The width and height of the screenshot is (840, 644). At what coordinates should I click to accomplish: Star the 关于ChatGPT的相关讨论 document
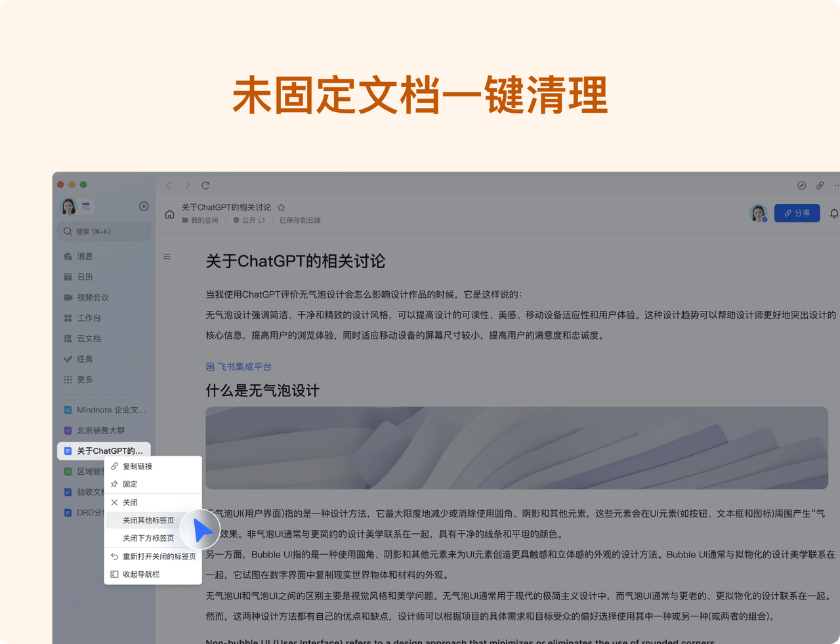coord(282,207)
